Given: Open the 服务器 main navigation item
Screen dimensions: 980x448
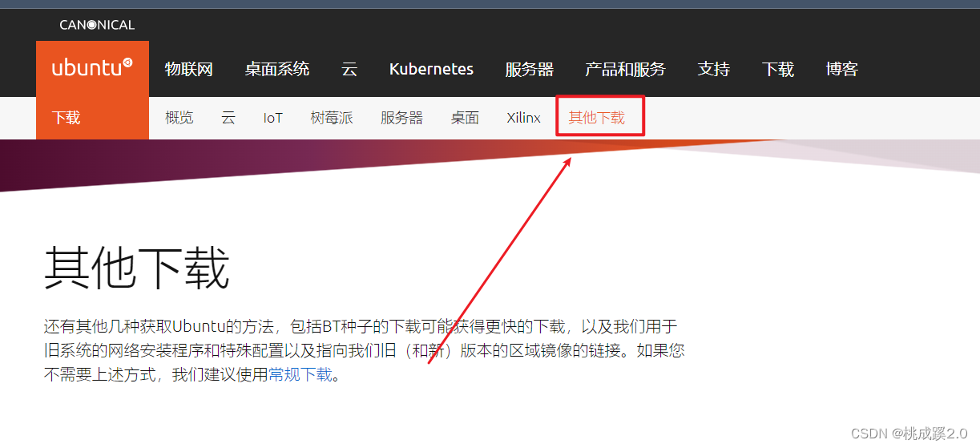Looking at the screenshot, I should (x=529, y=69).
